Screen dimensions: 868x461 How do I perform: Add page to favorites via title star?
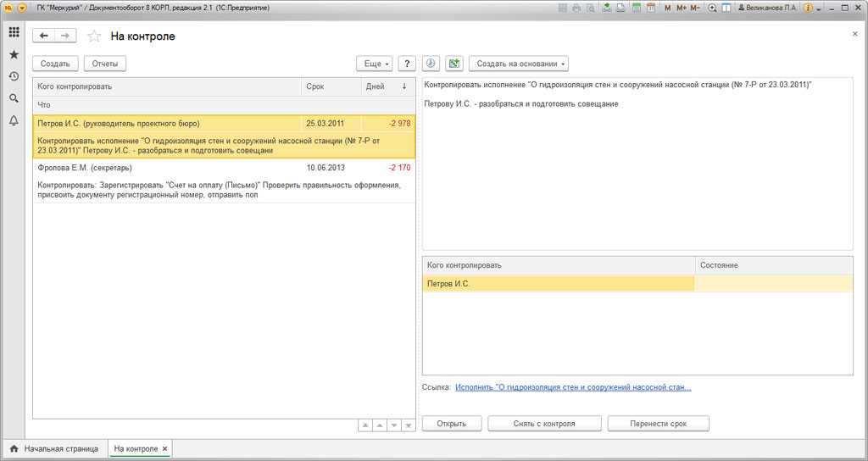click(94, 36)
